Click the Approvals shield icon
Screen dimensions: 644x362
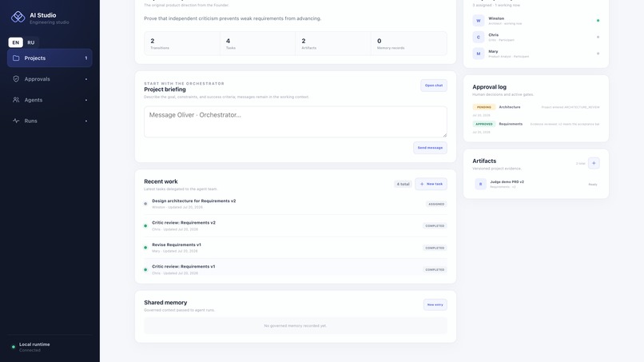click(x=16, y=79)
